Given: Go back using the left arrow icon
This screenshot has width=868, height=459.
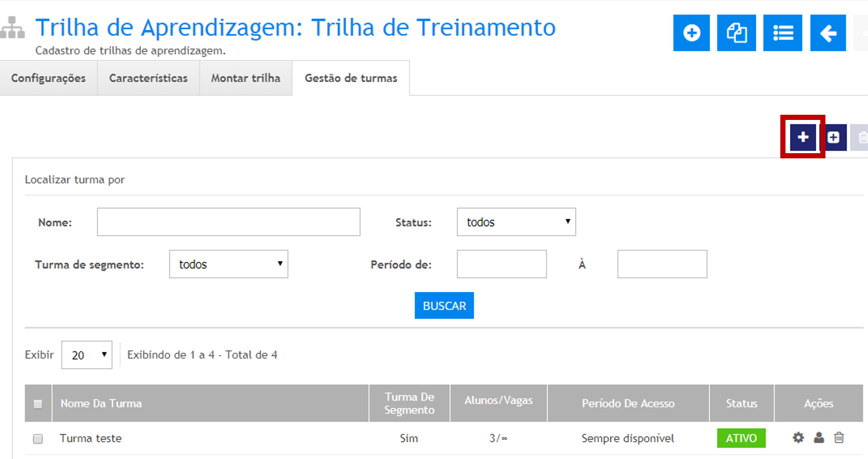Looking at the screenshot, I should click(828, 33).
